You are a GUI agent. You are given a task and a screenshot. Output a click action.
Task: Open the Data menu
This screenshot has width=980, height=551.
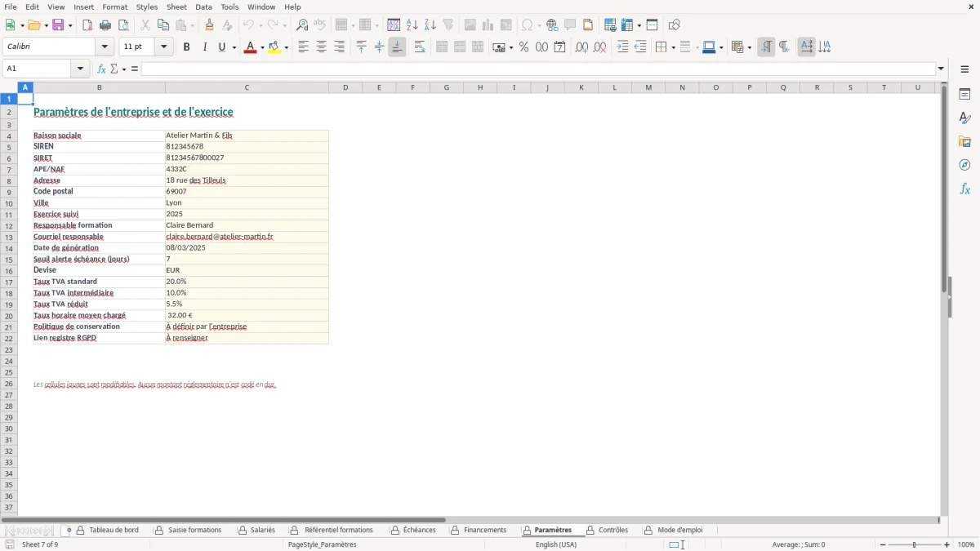coord(203,7)
